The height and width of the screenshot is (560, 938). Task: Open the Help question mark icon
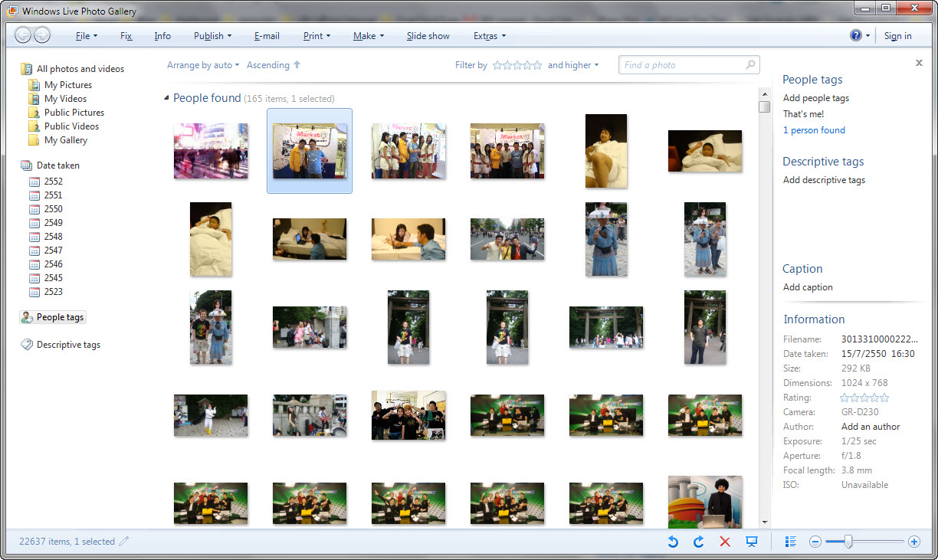[856, 36]
